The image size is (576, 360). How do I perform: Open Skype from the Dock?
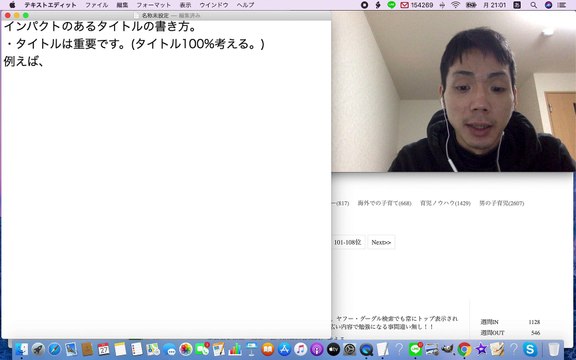pyautogui.click(x=530, y=349)
